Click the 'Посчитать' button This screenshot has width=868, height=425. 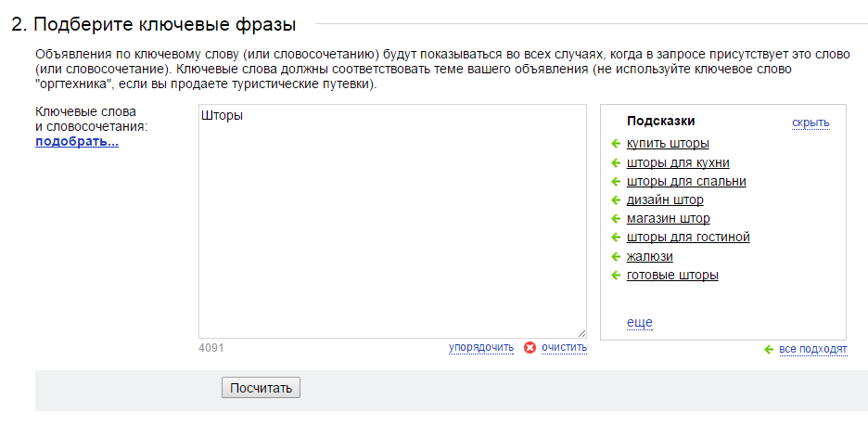(x=261, y=388)
